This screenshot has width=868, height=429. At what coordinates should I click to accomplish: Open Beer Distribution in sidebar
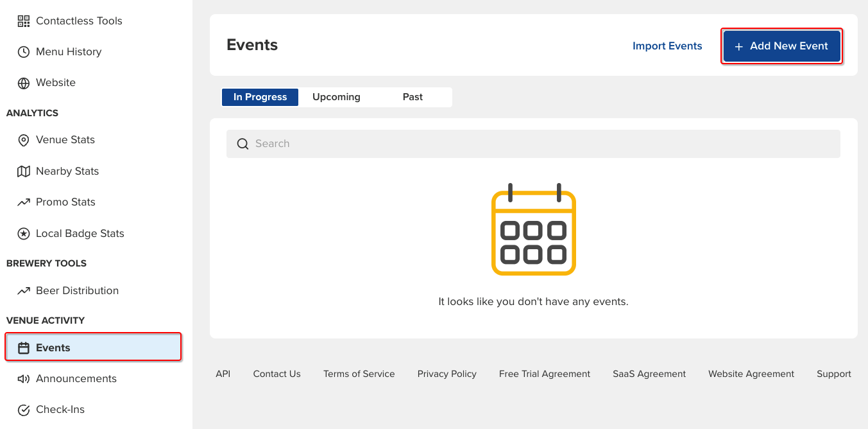click(77, 291)
